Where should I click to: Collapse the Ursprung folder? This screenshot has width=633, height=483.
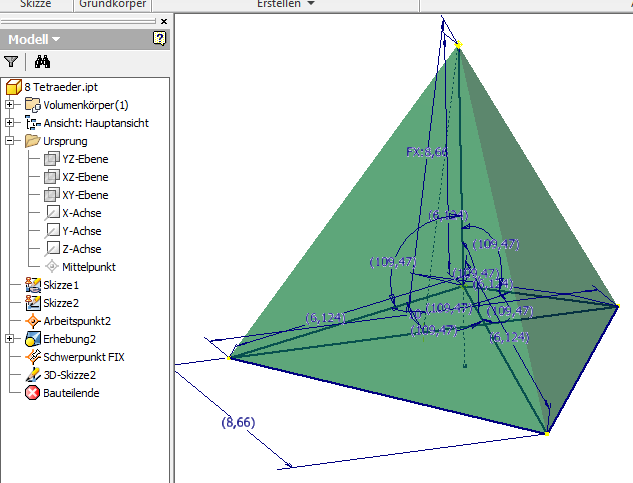9,141
